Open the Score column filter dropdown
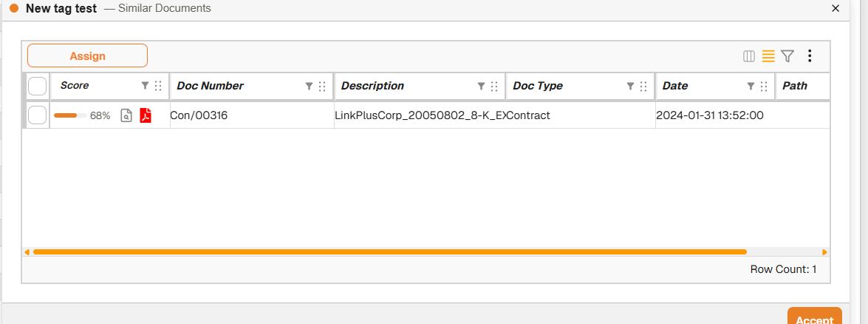 pos(146,86)
